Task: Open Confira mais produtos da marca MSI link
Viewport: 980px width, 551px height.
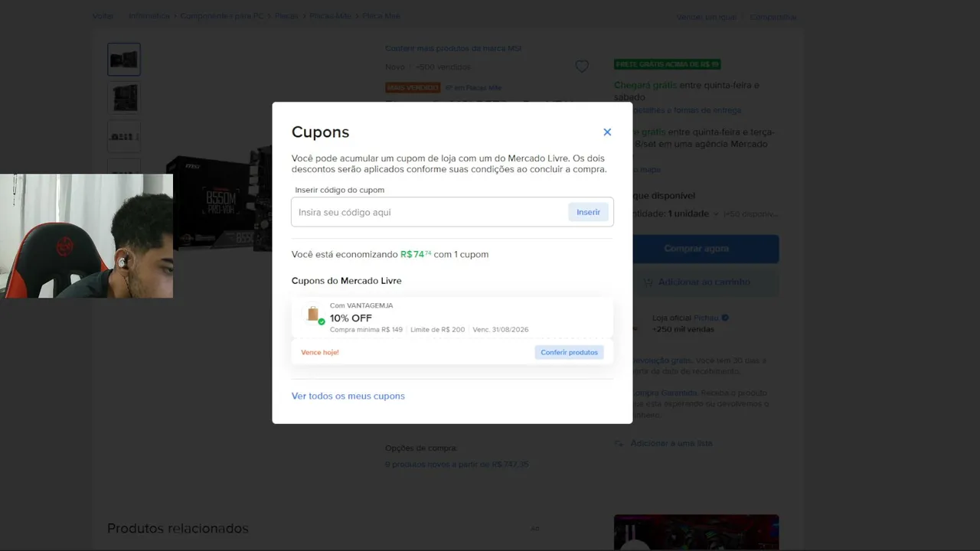Action: point(453,48)
